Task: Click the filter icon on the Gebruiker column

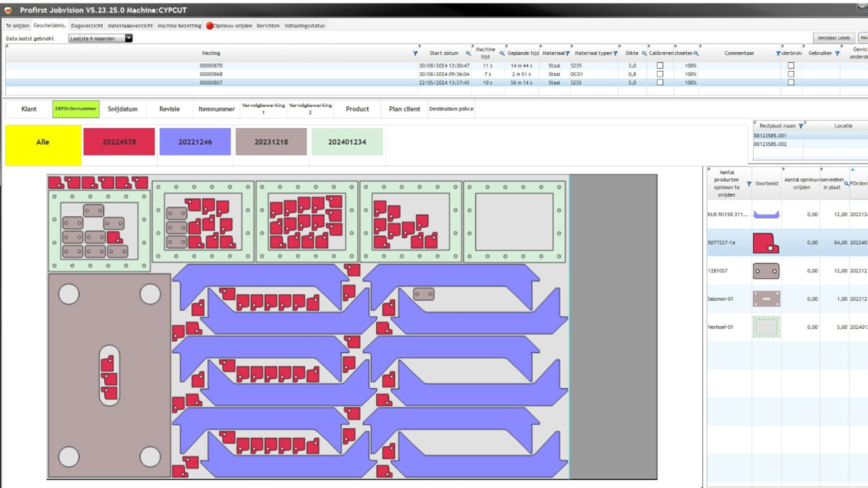Action: [837, 53]
